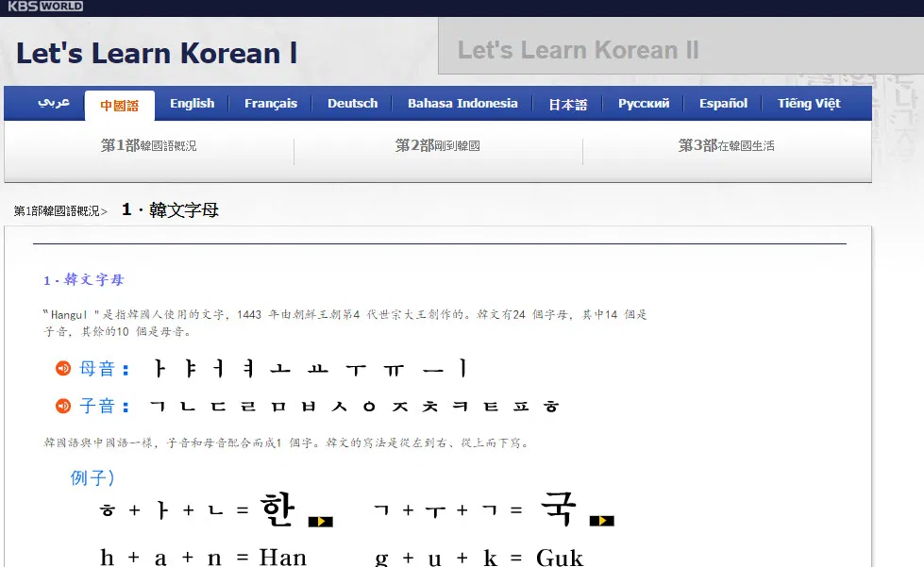Open 第1部 韓國語概況 section menu
The width and height of the screenshot is (924, 567).
click(x=149, y=146)
